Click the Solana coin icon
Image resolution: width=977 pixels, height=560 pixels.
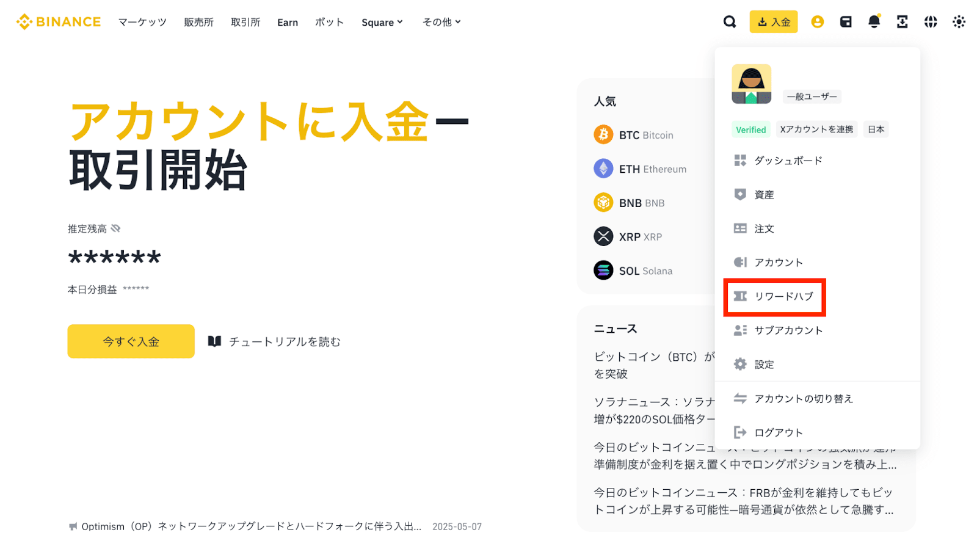tap(603, 270)
